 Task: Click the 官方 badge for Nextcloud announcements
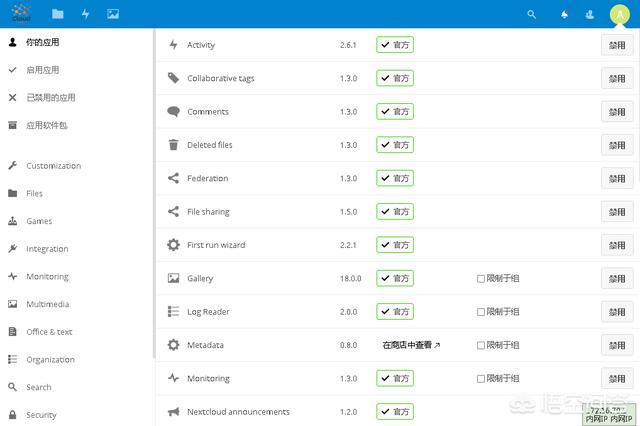click(x=395, y=411)
